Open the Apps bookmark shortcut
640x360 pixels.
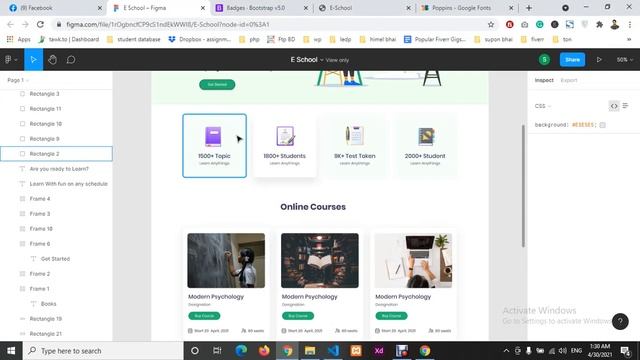pos(19,39)
